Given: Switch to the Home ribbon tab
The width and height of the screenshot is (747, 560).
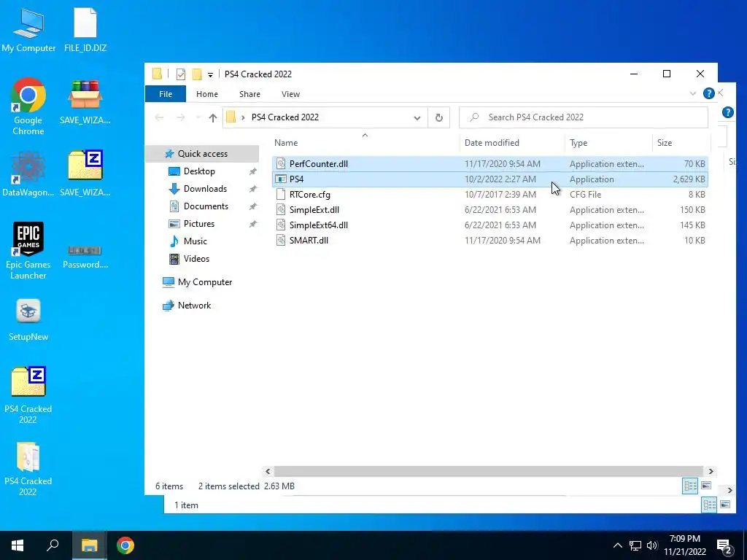Looking at the screenshot, I should (206, 94).
